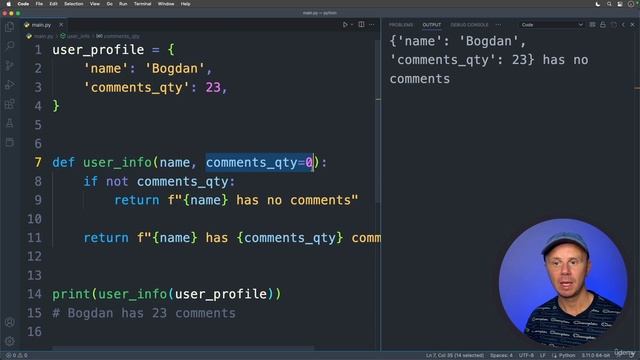This screenshot has width=640, height=360.
Task: Open the Edit menu
Action: 53,4
